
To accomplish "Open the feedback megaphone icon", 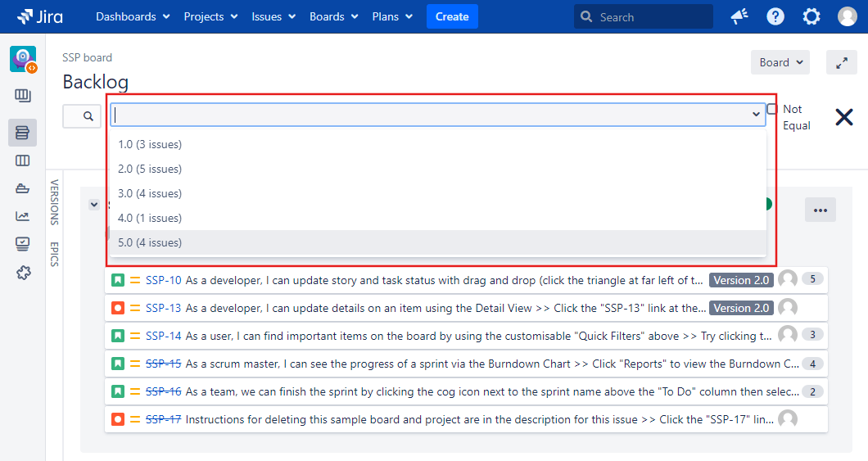I will coord(739,16).
